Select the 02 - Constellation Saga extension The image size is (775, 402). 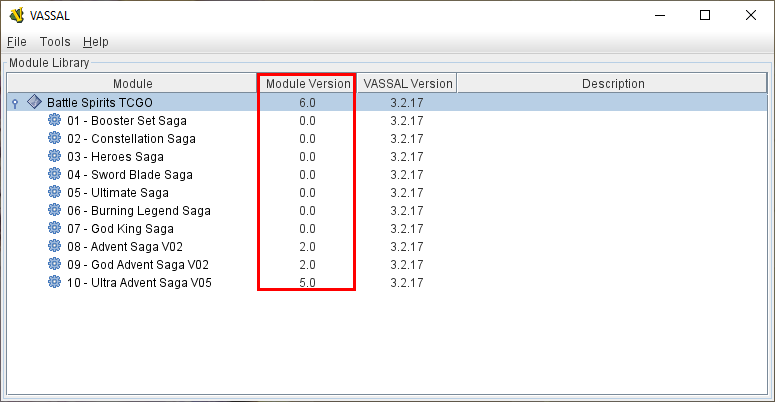pos(131,138)
